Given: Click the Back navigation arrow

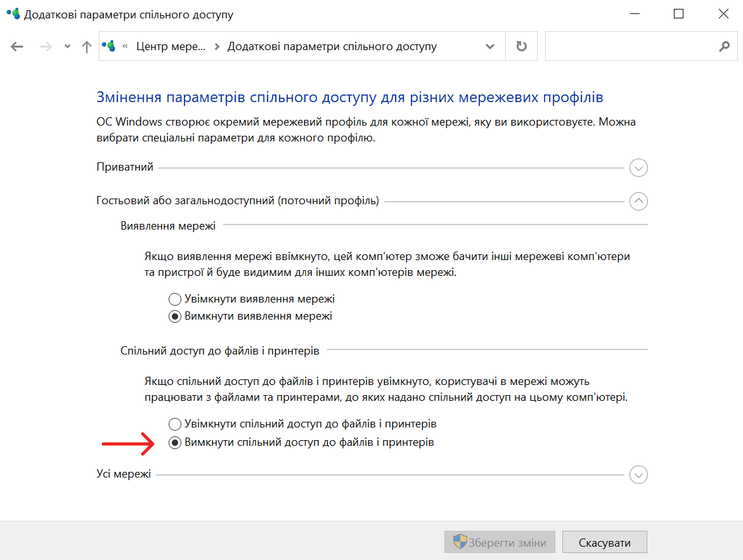Looking at the screenshot, I should pyautogui.click(x=17, y=46).
